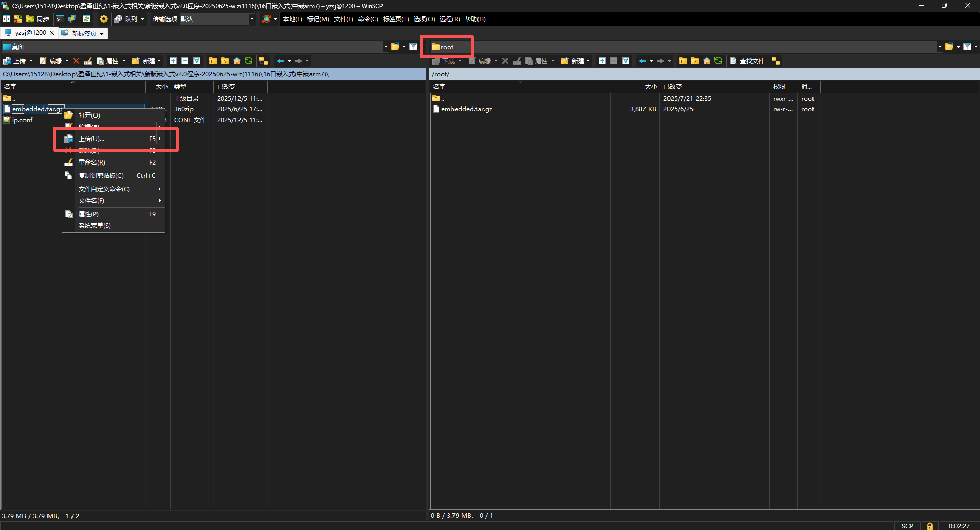The image size is (980, 530).
Task: Click the local panel red delete icon
Action: [76, 61]
